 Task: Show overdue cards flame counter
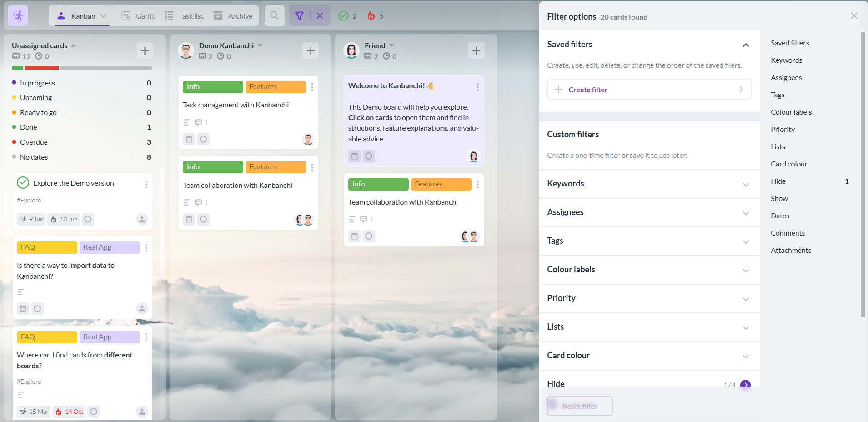tap(376, 16)
